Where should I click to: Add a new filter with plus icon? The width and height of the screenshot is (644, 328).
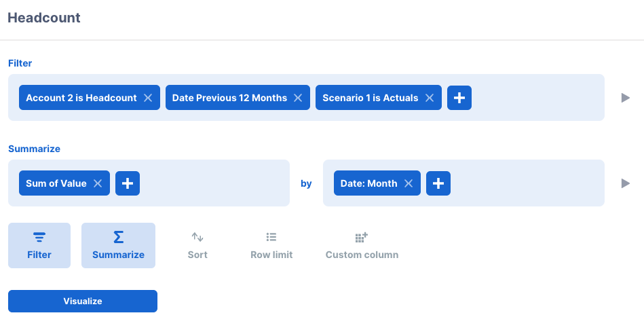[459, 98]
